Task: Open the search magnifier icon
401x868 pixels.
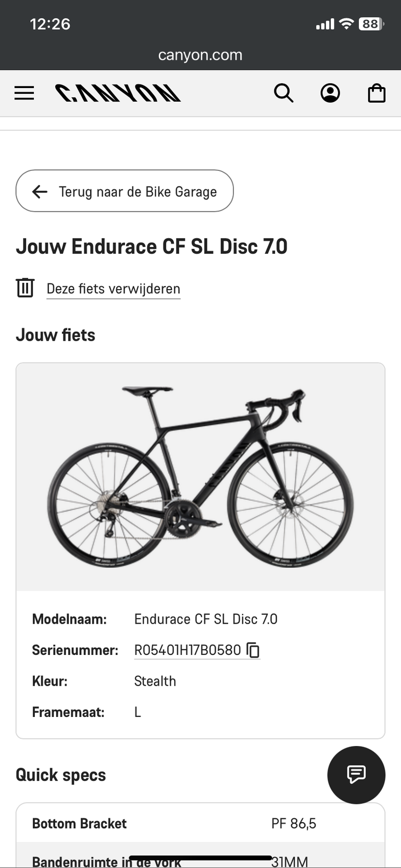Action: (283, 93)
